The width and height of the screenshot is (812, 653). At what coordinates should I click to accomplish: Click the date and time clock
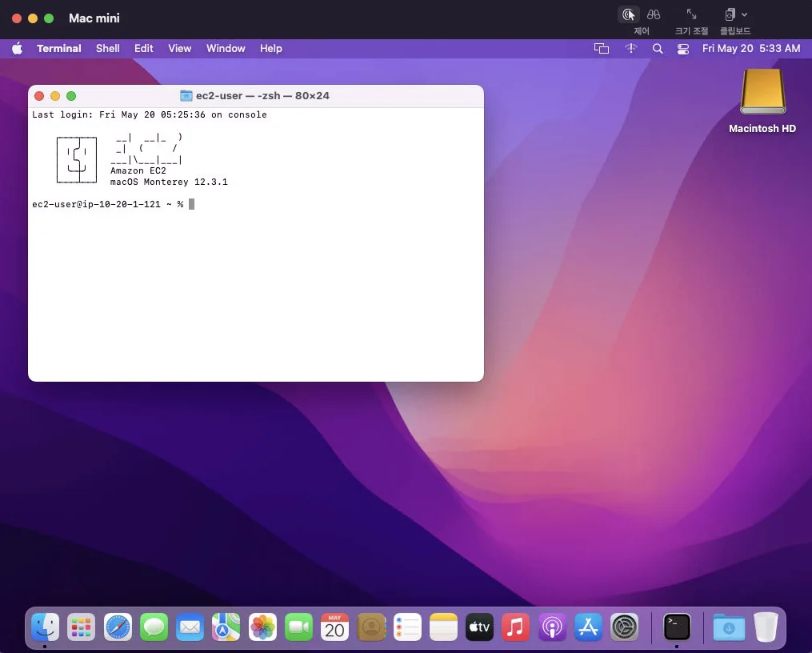tap(750, 49)
